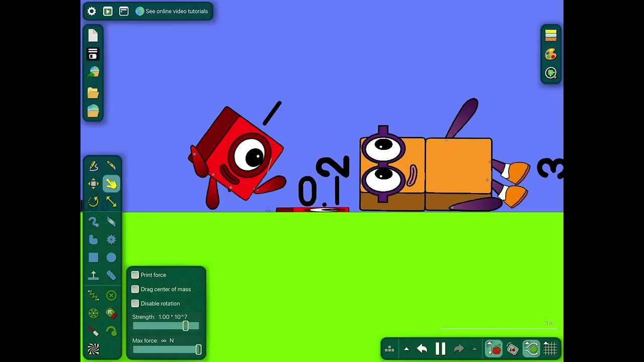Select the Laser pen tool
Image resolution: width=644 pixels, height=362 pixels.
point(94,331)
